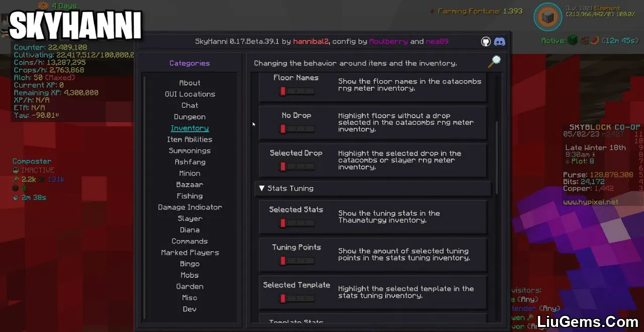Click the Crops/h 2,763,868 line
This screenshot has width=644, height=332.
point(49,70)
